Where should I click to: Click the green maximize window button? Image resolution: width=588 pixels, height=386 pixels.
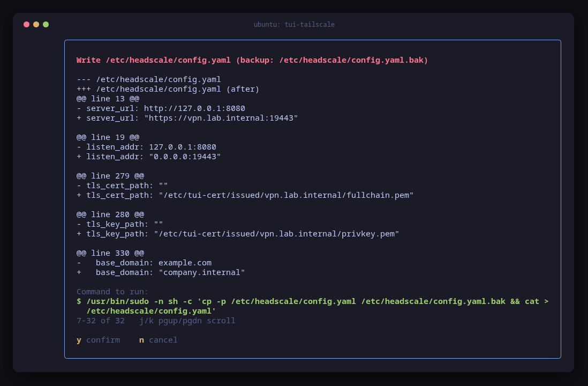click(x=46, y=25)
